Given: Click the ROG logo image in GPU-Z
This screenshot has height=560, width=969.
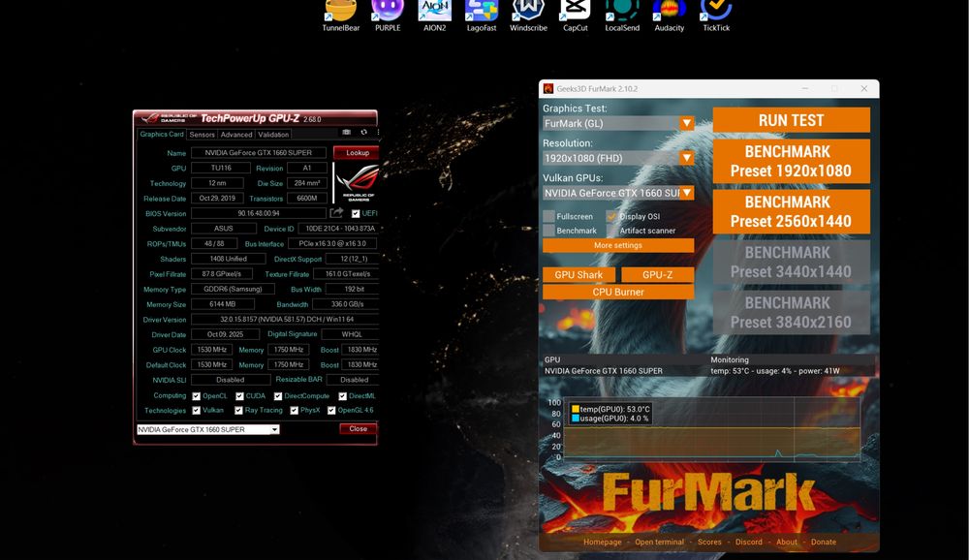Looking at the screenshot, I should point(357,182).
